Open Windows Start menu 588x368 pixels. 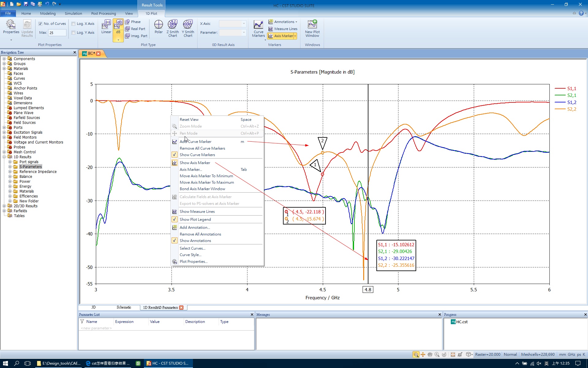pyautogui.click(x=6, y=363)
